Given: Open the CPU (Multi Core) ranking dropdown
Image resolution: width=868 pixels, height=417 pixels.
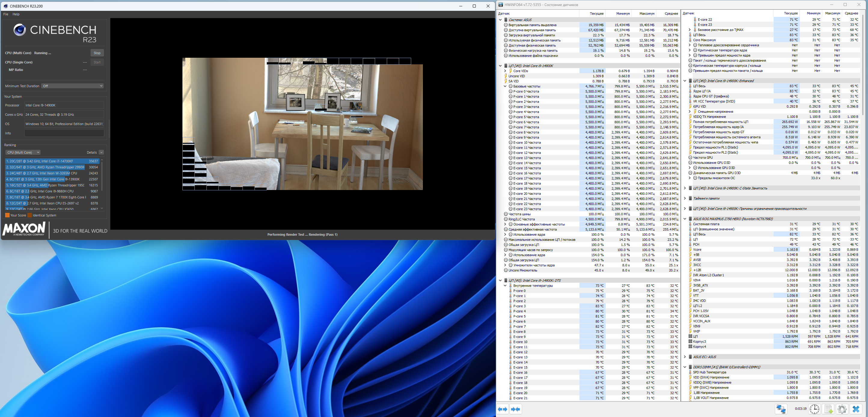Looking at the screenshot, I should [23, 152].
